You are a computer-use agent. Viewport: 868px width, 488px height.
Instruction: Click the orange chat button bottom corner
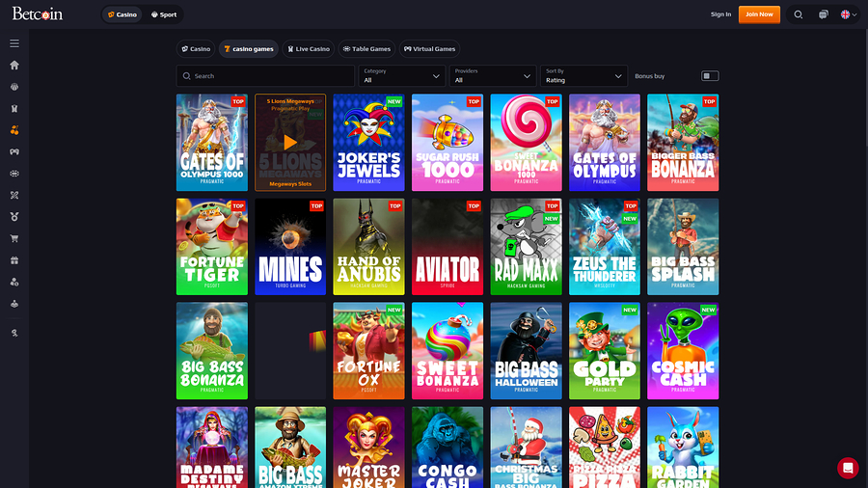(x=848, y=468)
